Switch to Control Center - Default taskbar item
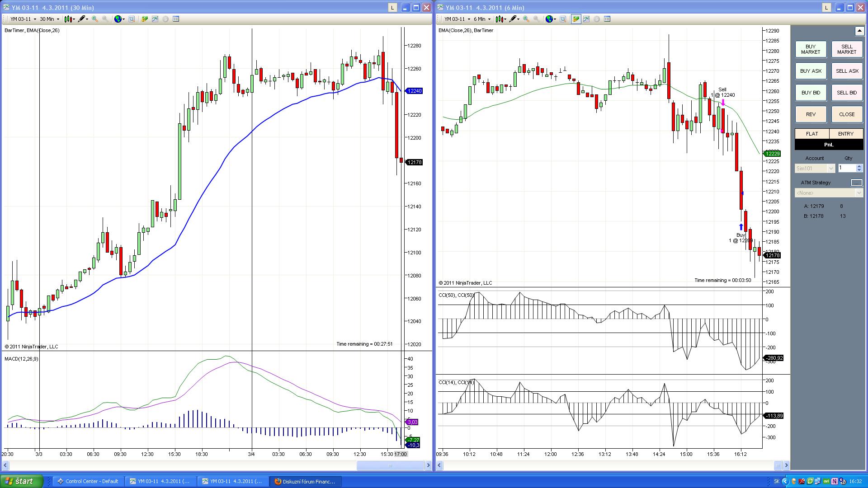Image resolution: width=868 pixels, height=488 pixels. tap(88, 481)
